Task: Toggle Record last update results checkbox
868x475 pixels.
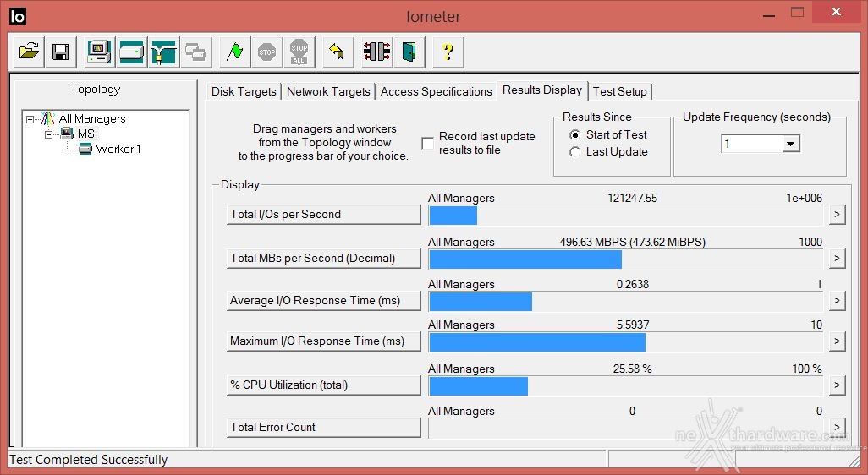Action: 427,143
